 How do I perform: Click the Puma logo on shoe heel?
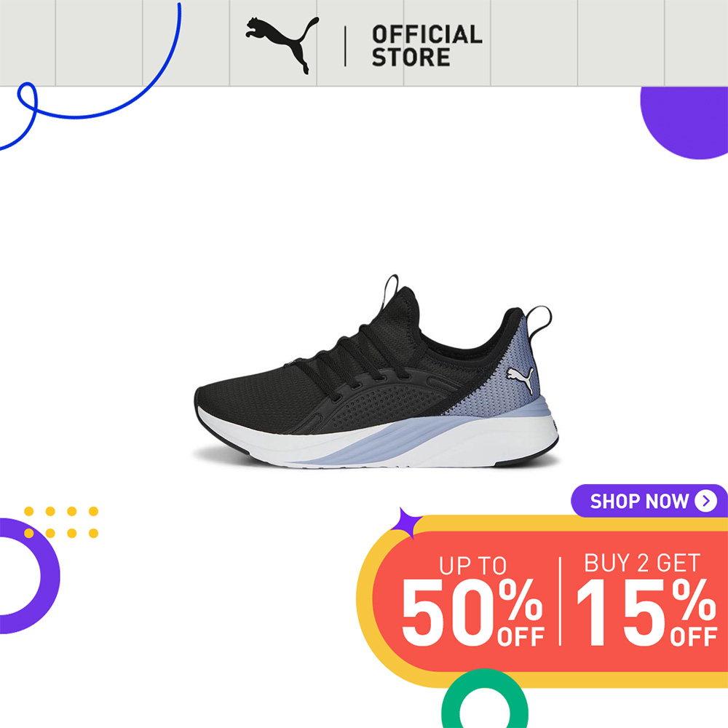click(521, 379)
